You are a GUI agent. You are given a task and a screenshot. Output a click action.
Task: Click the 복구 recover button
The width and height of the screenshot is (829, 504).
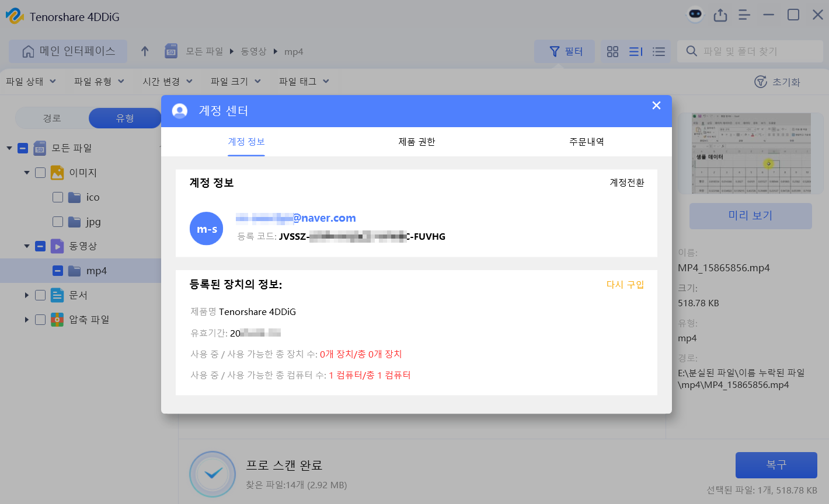[776, 465]
